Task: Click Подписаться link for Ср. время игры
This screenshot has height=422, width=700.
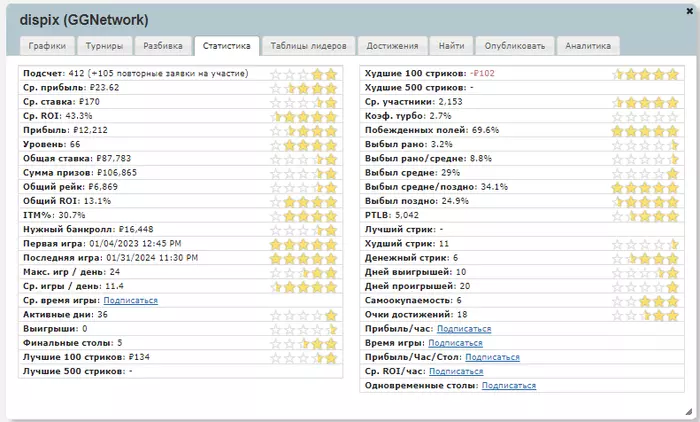Action: pos(130,301)
